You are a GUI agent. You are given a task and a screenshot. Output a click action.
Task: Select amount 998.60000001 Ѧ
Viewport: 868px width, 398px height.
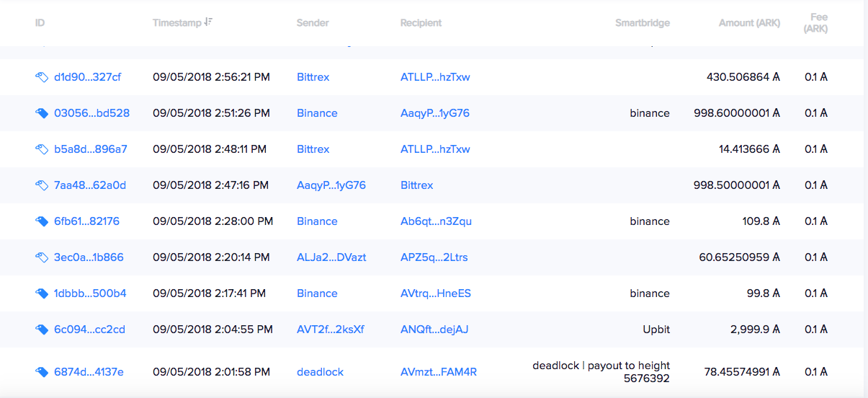point(737,113)
